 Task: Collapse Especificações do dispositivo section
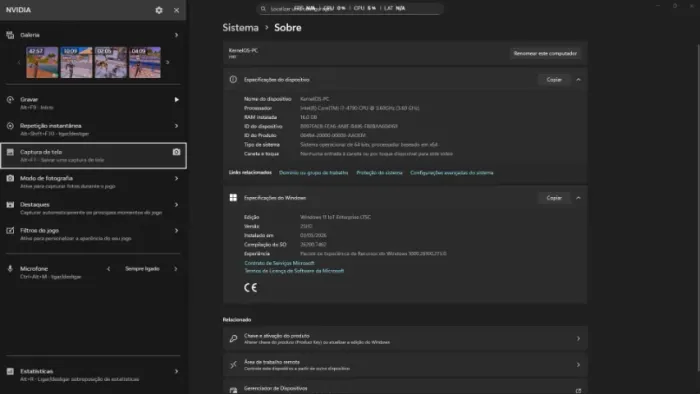[578, 79]
